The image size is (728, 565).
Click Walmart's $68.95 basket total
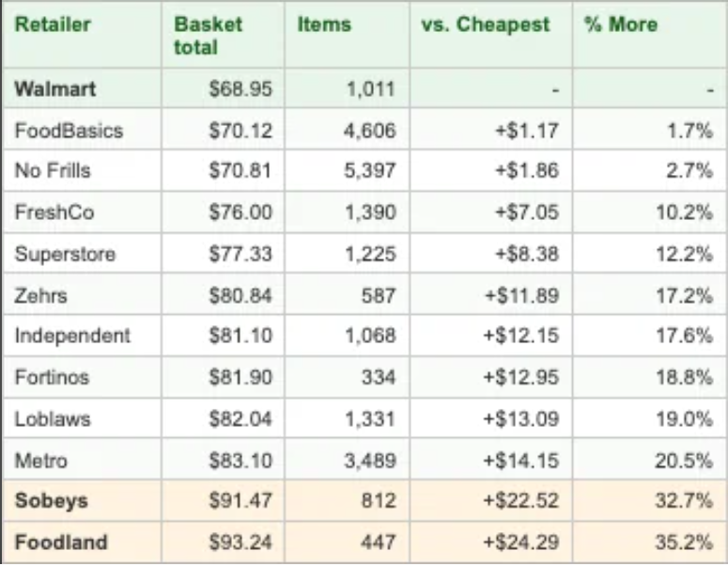pyautogui.click(x=240, y=90)
